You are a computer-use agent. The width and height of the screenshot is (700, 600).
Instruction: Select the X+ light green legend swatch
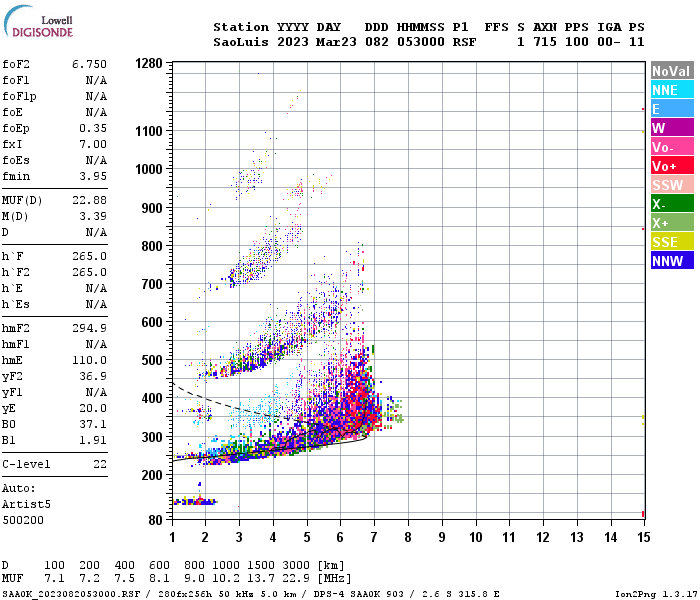[x=672, y=223]
